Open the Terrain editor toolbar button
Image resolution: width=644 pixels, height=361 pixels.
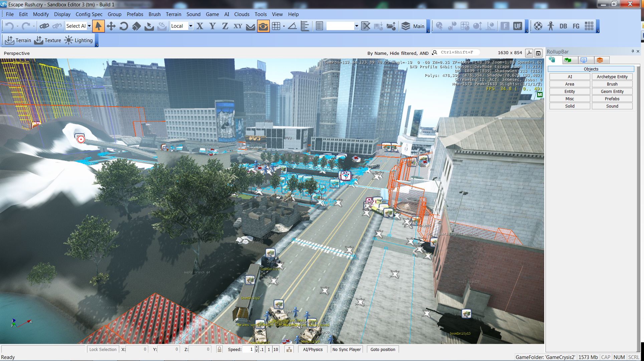pyautogui.click(x=18, y=40)
